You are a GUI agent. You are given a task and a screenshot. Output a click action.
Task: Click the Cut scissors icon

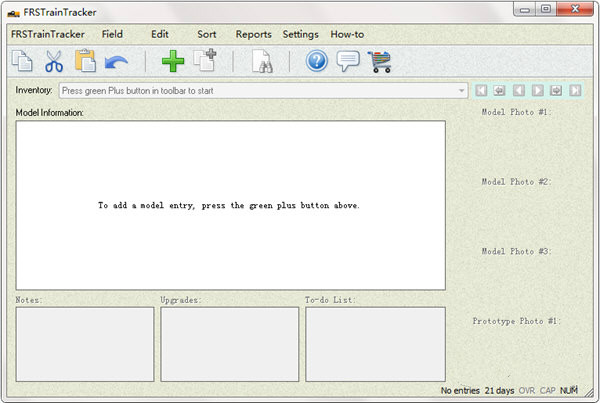54,61
